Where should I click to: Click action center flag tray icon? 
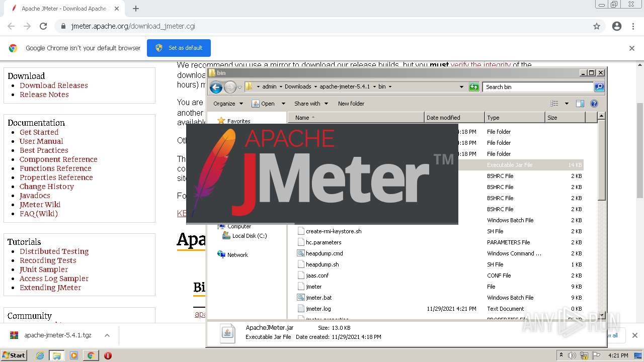pyautogui.click(x=597, y=355)
